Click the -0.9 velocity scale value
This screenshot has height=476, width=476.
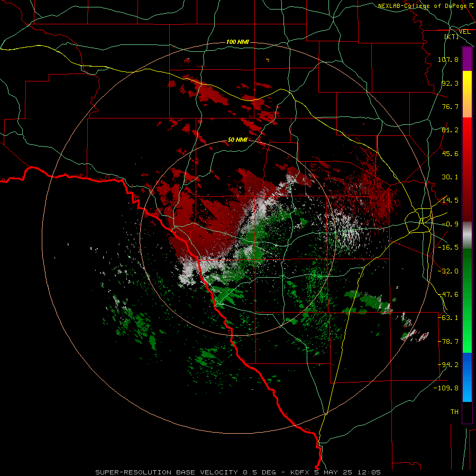pyautogui.click(x=450, y=224)
